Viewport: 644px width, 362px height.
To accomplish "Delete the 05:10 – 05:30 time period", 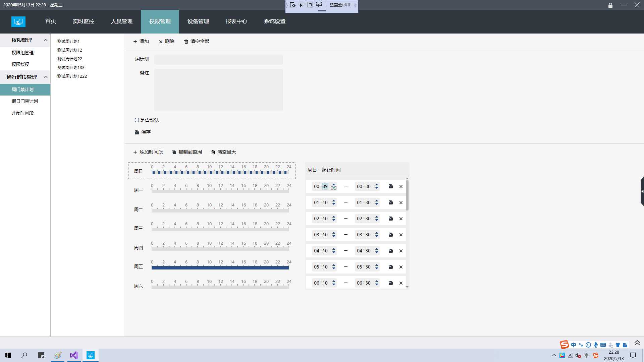I will click(x=401, y=267).
